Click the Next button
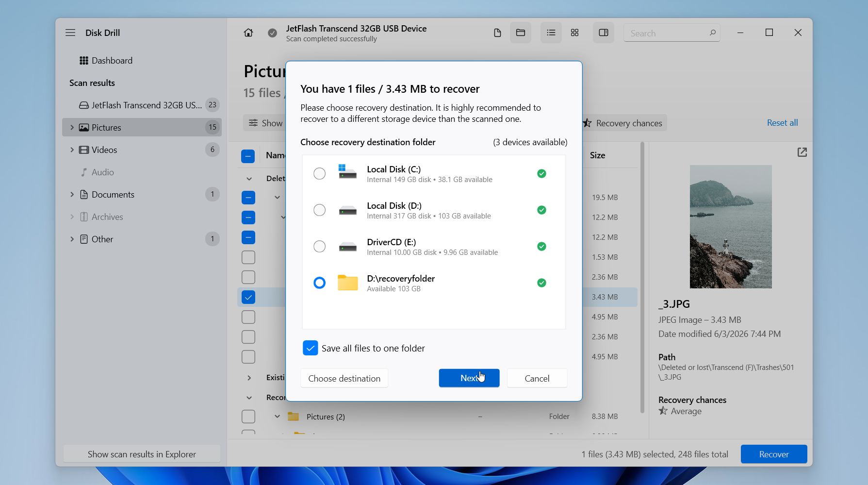 pyautogui.click(x=469, y=378)
